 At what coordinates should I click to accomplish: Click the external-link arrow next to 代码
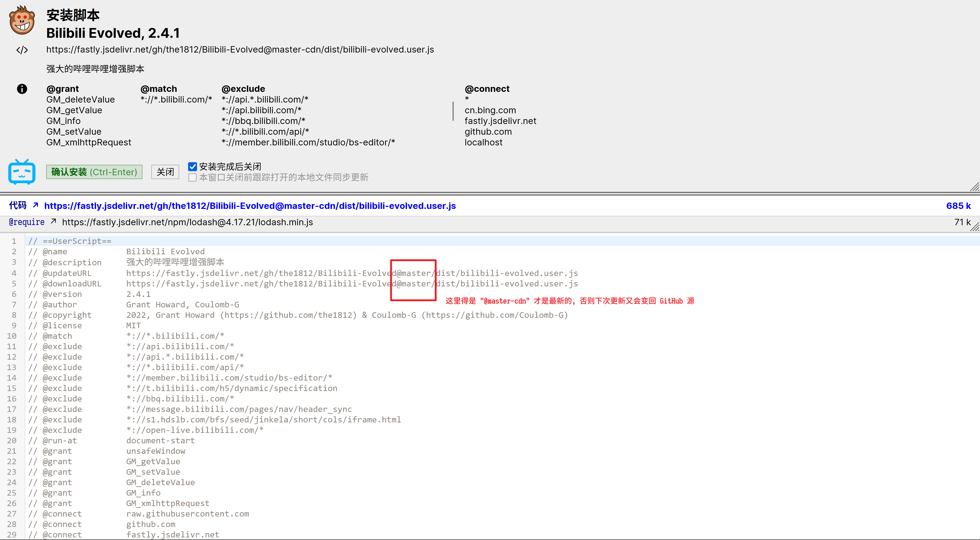point(35,205)
